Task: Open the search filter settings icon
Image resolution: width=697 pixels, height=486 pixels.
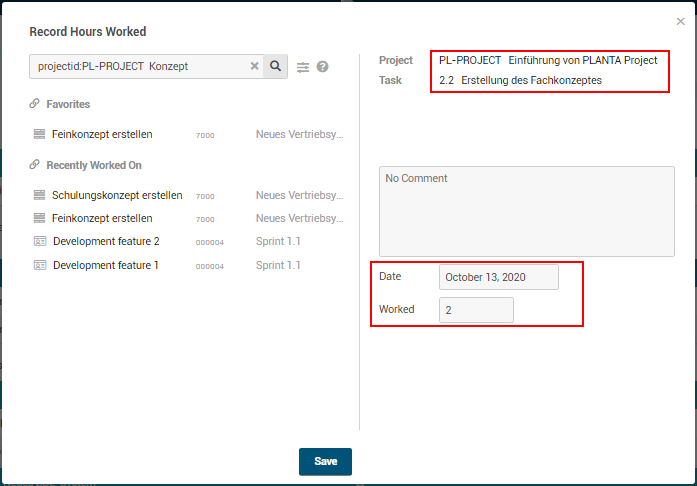Action: [303, 67]
